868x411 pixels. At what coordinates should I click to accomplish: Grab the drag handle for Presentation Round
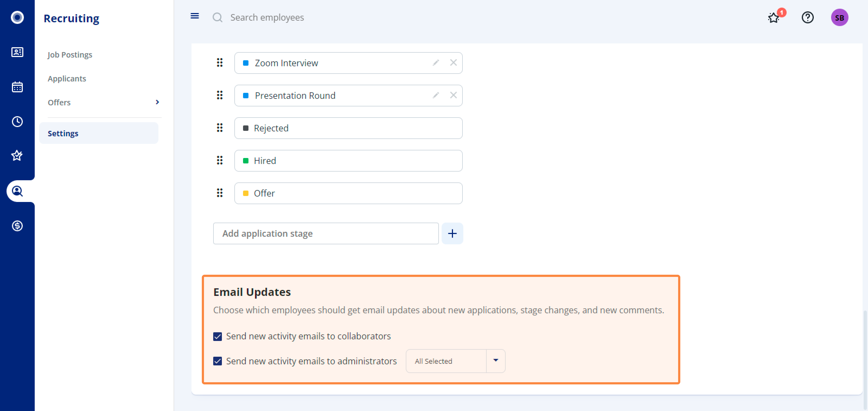tap(220, 95)
